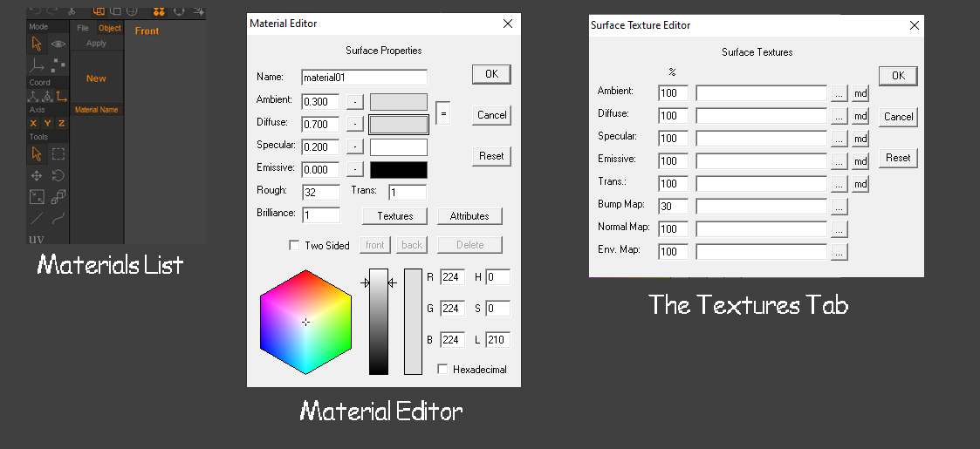
Task: Select the axis pivot mode icon
Action: (x=37, y=65)
